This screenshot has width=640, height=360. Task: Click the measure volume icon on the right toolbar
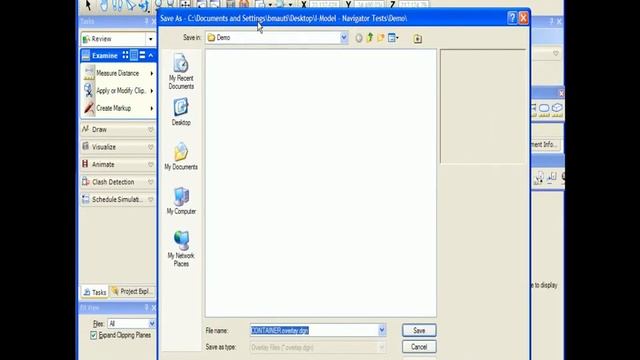tap(557, 110)
